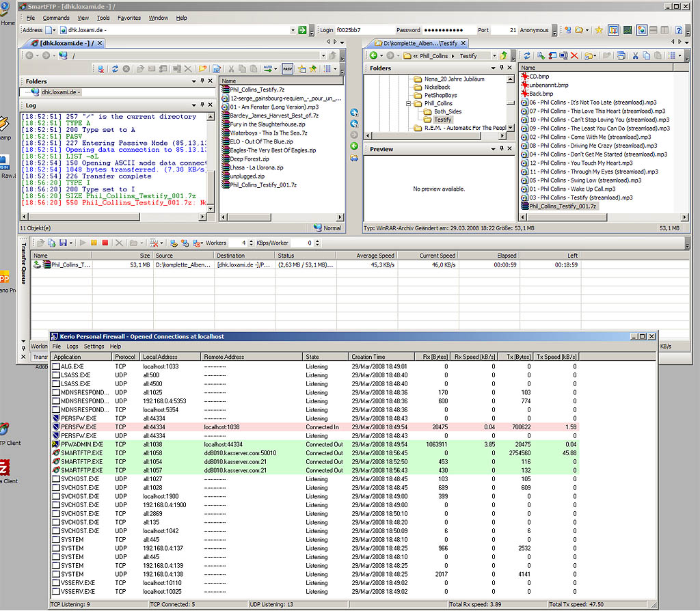Refresh the local Testify folder listing
Image resolution: width=700 pixels, height=611 pixels.
(x=527, y=55)
